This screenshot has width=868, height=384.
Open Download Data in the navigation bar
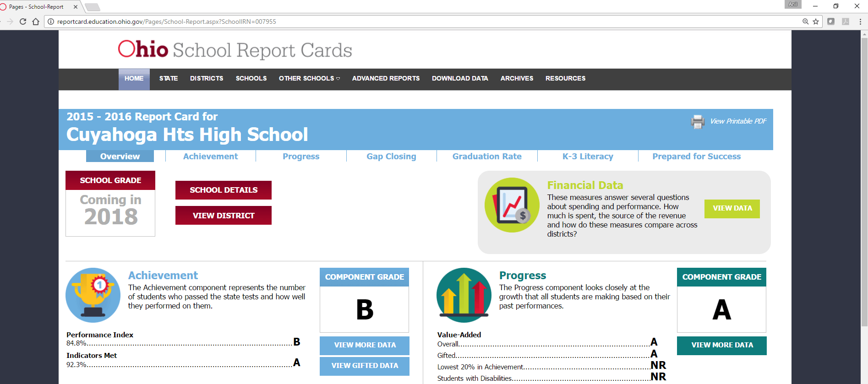tap(460, 78)
